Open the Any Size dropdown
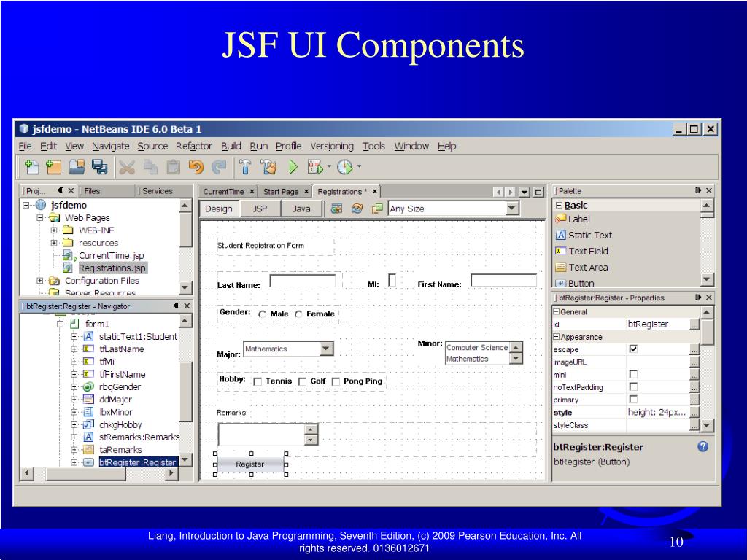The height and width of the screenshot is (560, 747). 512,209
